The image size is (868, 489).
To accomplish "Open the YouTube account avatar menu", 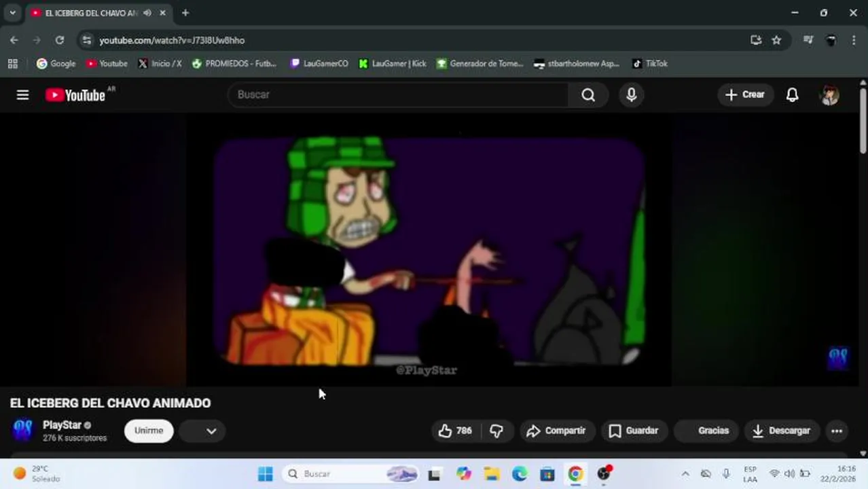I will (x=829, y=95).
